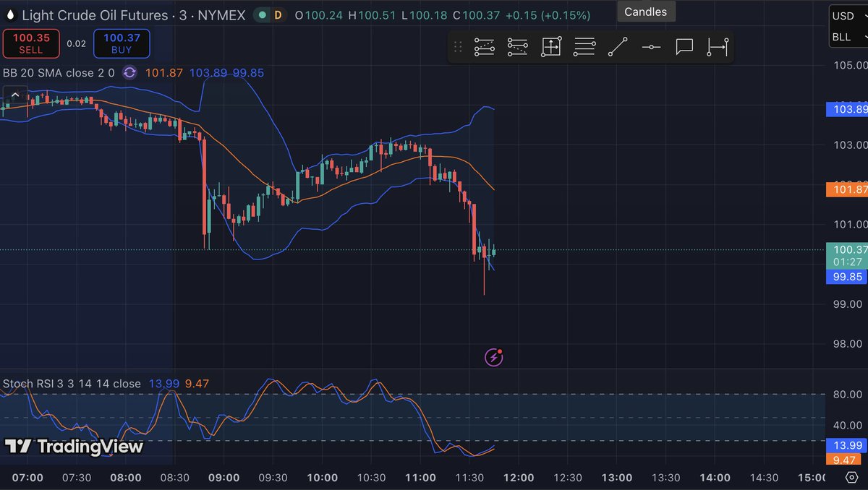868x490 pixels.
Task: Click the green market status dot
Action: 262,15
